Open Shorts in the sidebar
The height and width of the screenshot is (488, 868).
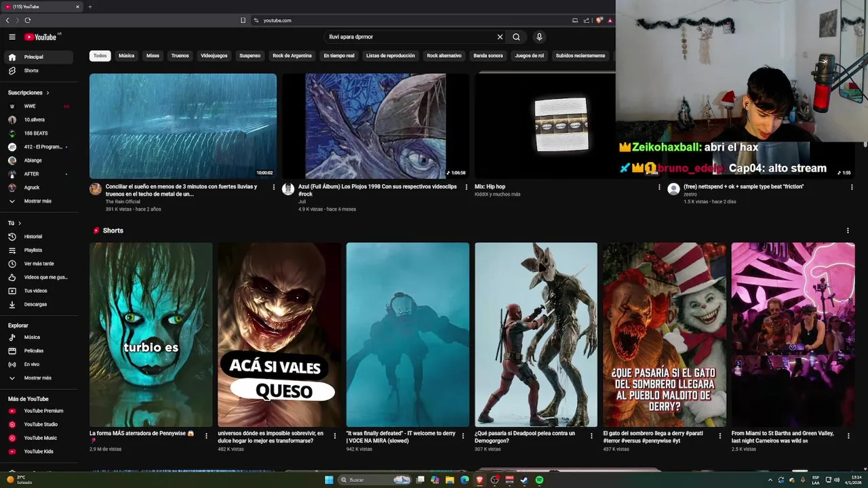[x=38, y=70]
